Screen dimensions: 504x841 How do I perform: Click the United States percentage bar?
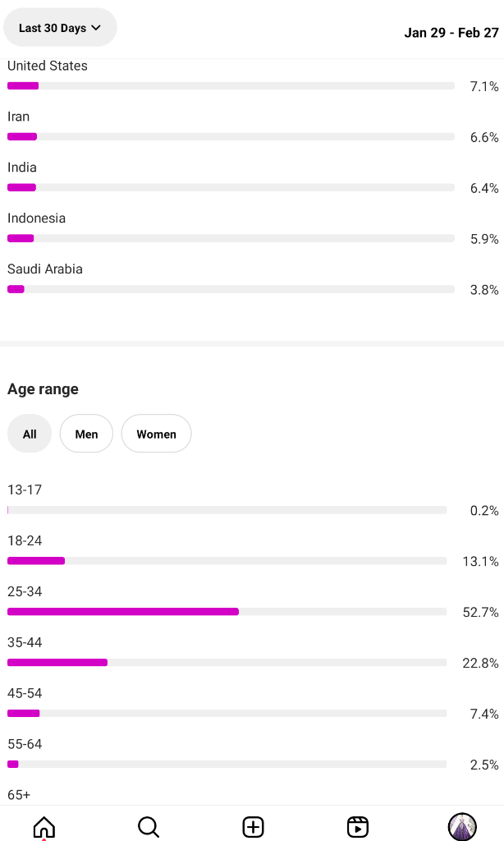pyautogui.click(x=231, y=85)
